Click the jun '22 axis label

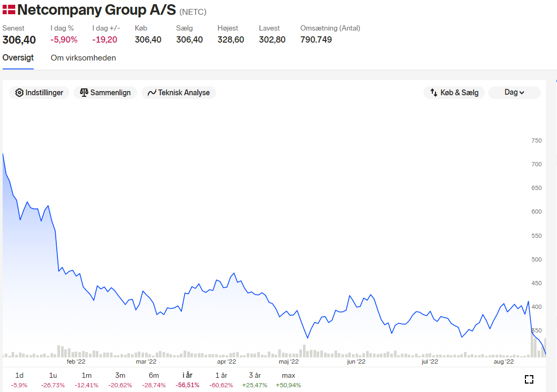coord(356,362)
